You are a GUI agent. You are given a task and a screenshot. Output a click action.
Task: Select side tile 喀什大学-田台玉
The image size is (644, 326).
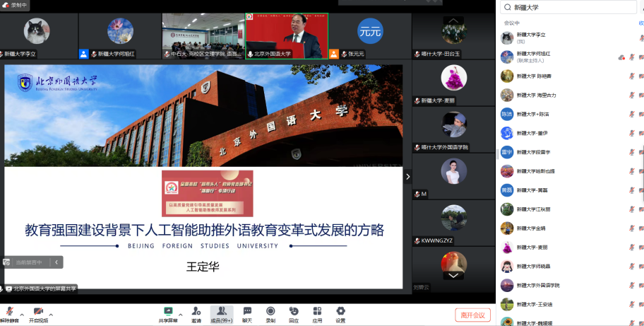coord(453,36)
